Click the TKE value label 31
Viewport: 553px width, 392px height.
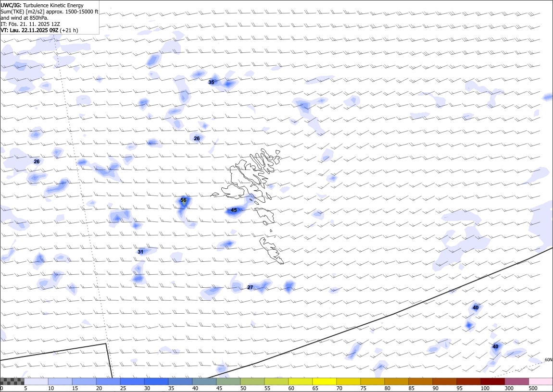tap(140, 252)
